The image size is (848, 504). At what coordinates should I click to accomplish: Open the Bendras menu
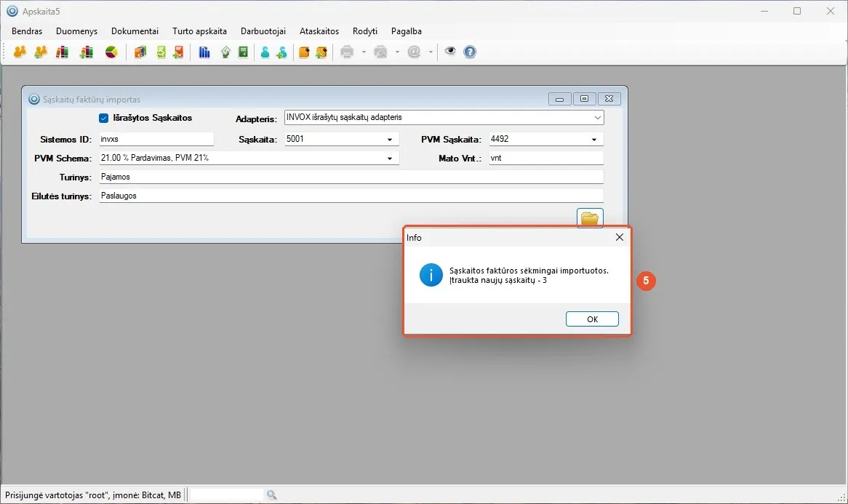click(x=27, y=31)
